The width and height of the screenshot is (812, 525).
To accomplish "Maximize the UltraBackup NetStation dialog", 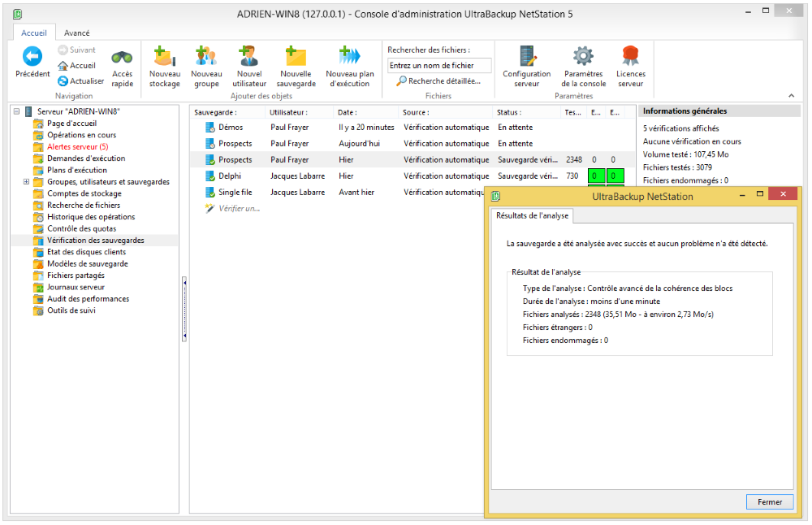I will 760,194.
